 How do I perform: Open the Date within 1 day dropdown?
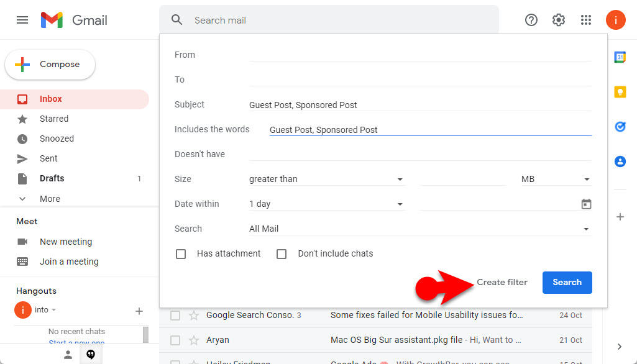(x=327, y=204)
